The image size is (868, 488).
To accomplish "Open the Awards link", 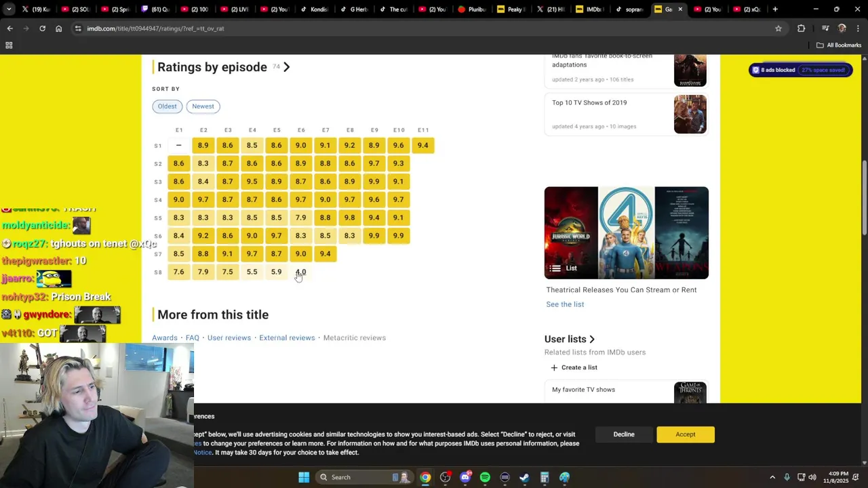I will [x=165, y=338].
